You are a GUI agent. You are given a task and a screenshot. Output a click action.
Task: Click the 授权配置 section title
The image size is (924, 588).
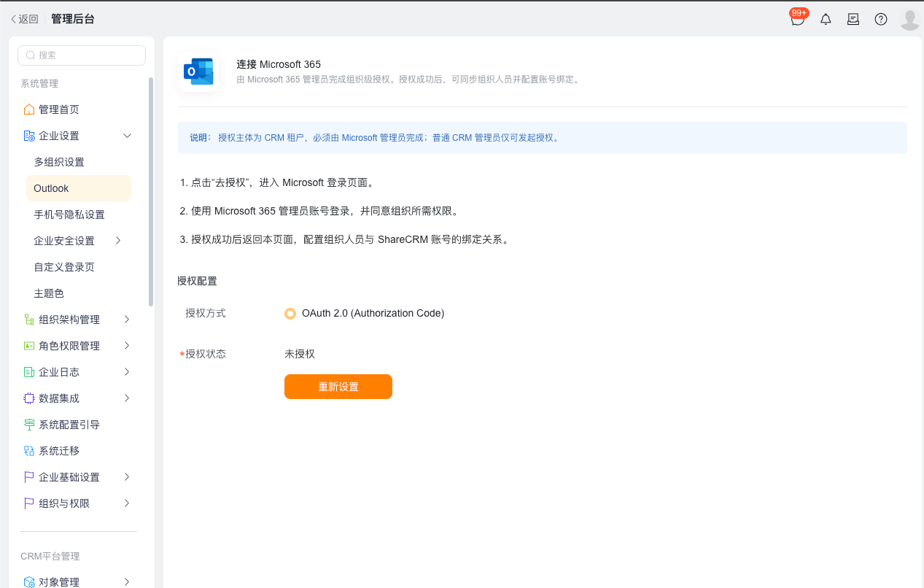[x=197, y=281]
